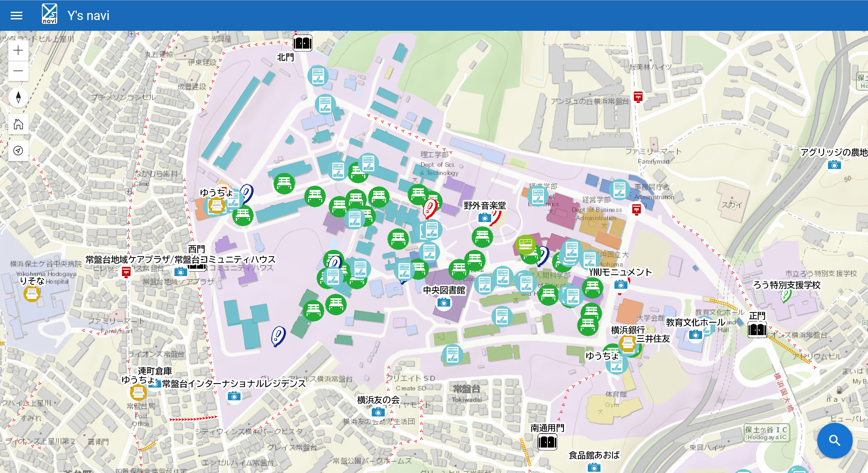Select the 北門 gate icon
This screenshot has height=473, width=868.
coord(302,43)
